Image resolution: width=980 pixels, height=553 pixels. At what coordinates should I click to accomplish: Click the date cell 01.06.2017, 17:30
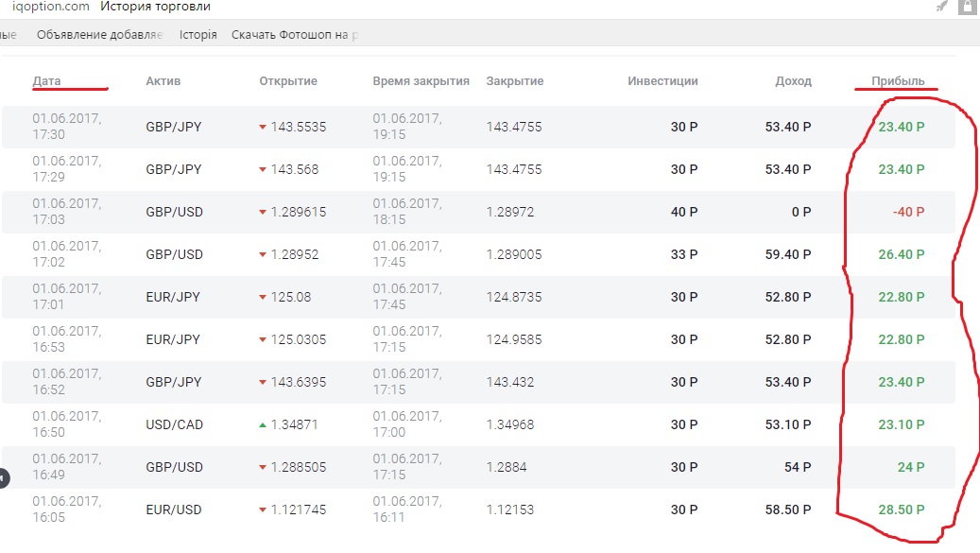pos(67,127)
